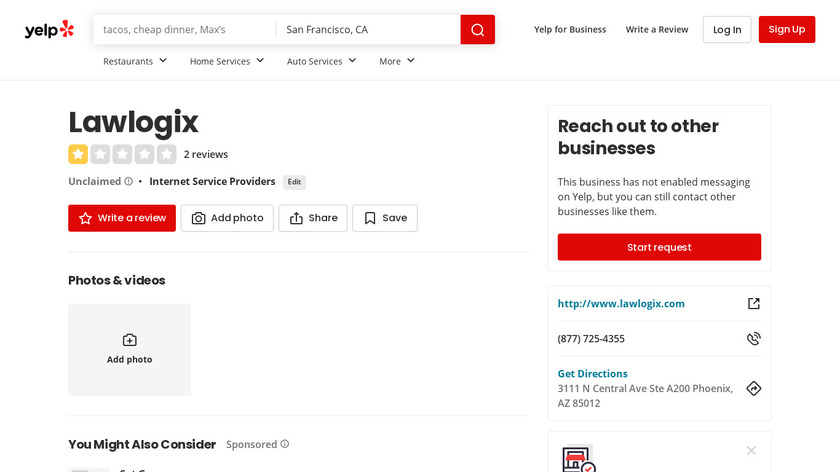Click the Log In button
Viewport: 840px width, 472px height.
727,29
